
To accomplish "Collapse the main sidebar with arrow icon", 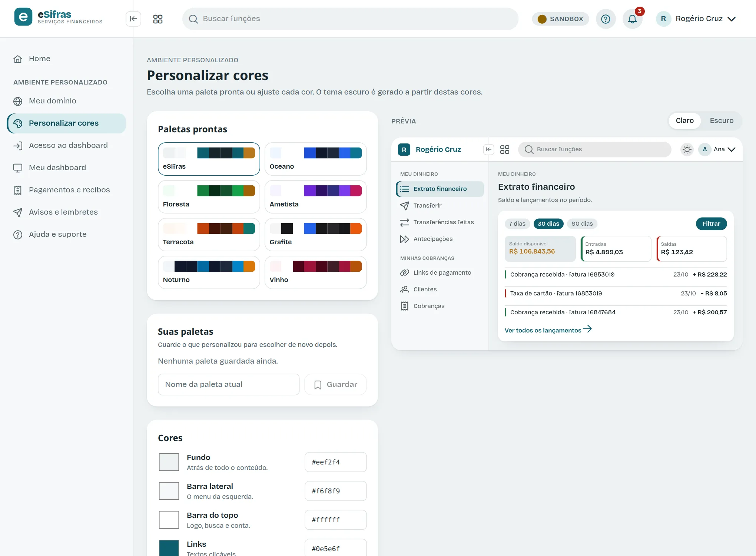I will [133, 19].
